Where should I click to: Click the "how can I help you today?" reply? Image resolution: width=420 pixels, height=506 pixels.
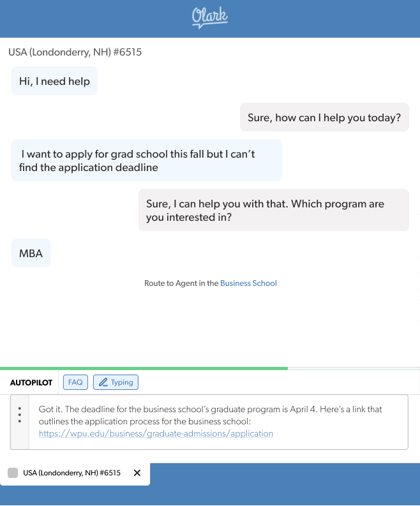tap(324, 117)
